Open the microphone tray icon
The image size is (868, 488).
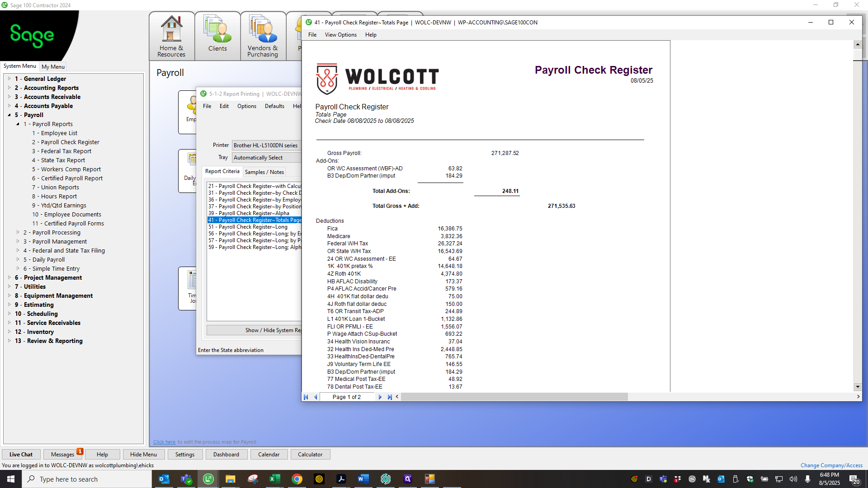point(807,479)
